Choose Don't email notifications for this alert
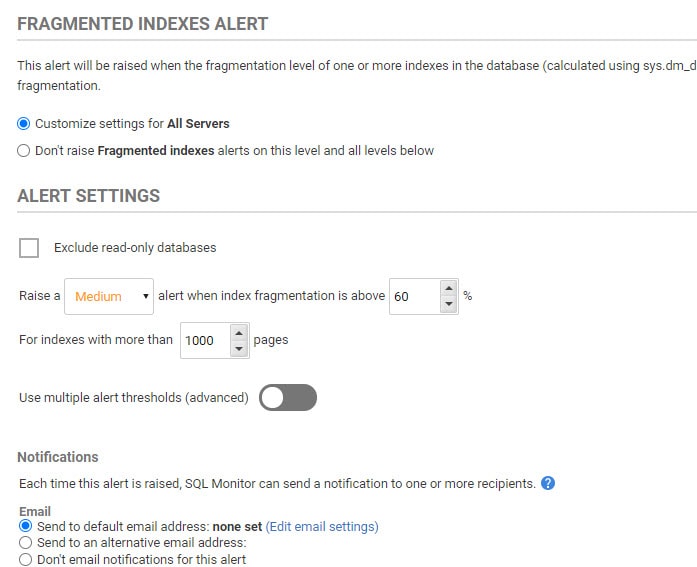The height and width of the screenshot is (567, 697). [25, 559]
